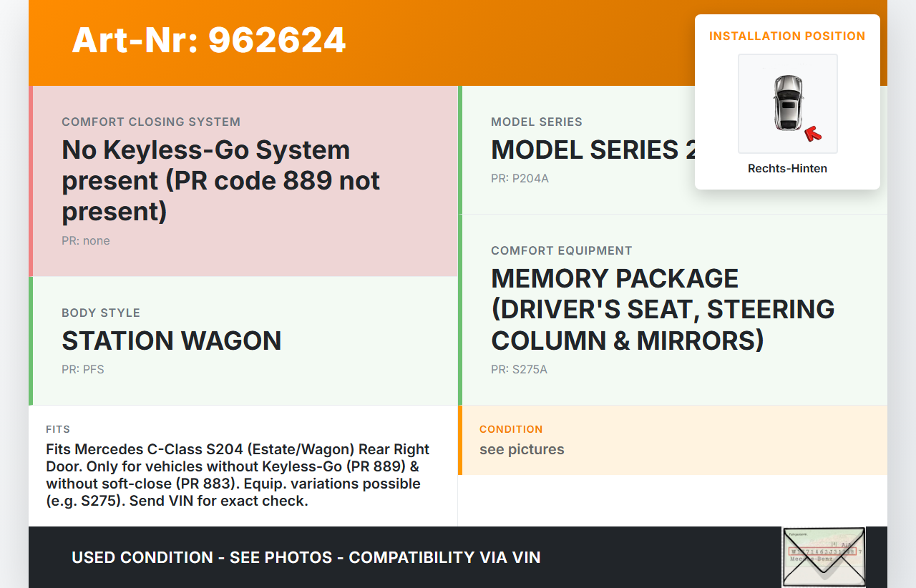Click the PR: PFS code

tap(83, 370)
